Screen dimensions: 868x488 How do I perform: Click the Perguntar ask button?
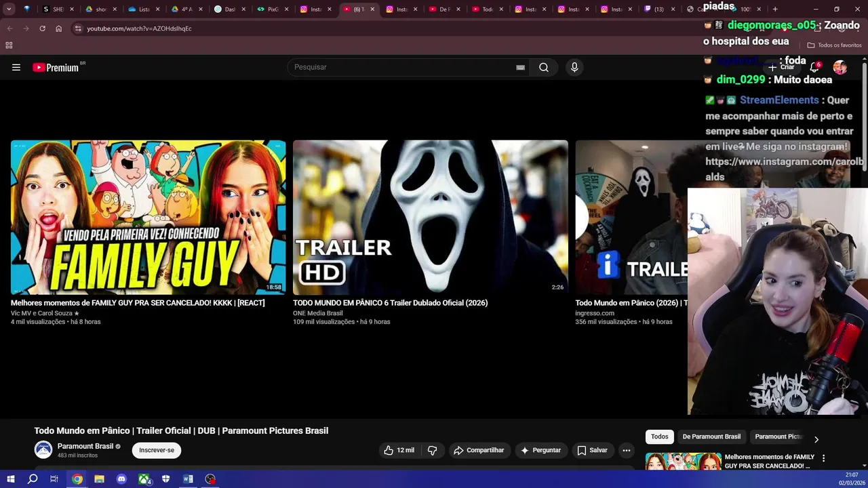[x=540, y=450]
